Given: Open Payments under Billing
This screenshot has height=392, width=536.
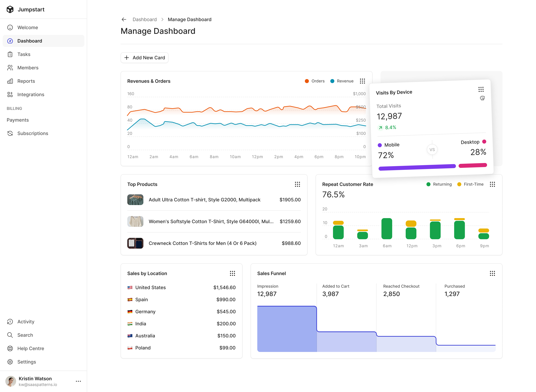Looking at the screenshot, I should coord(18,120).
